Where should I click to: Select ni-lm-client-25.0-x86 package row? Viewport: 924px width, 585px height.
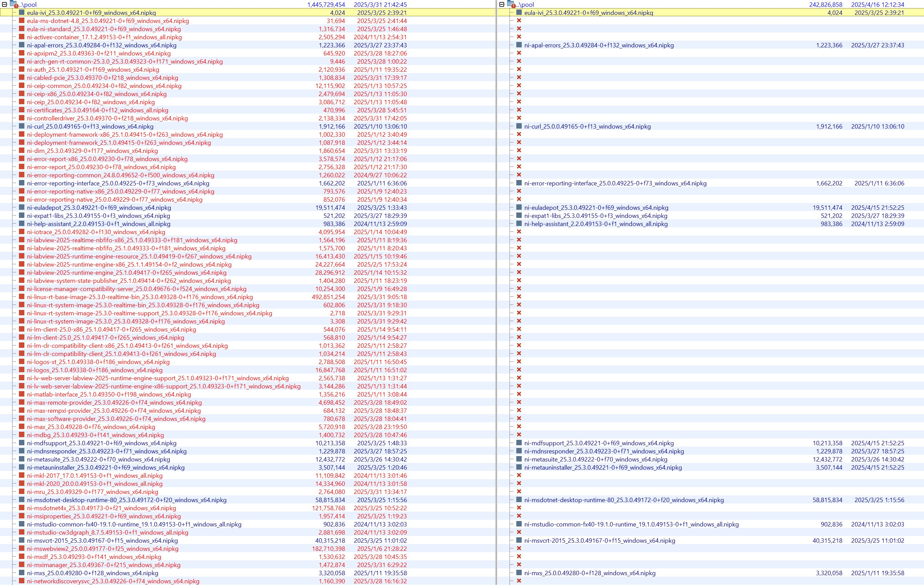pos(111,330)
